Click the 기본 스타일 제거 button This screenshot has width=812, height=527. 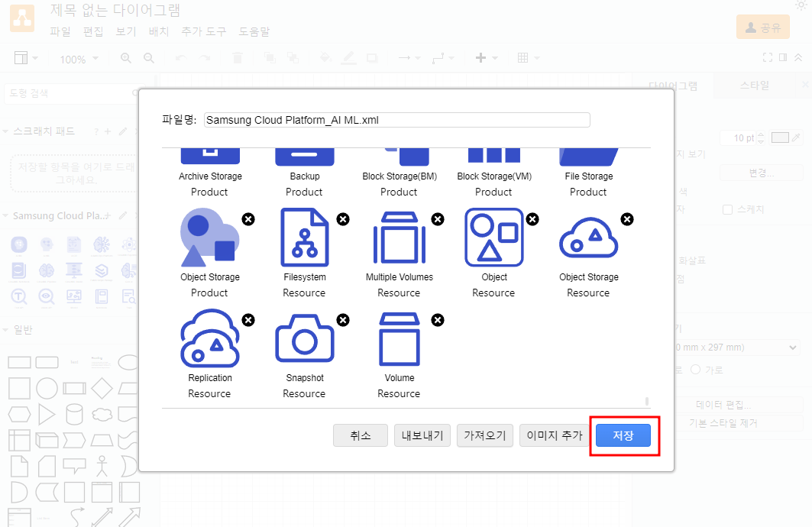tap(723, 423)
